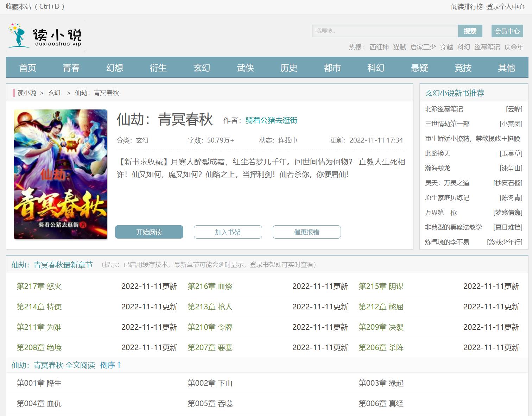
Task: Open the 其他 category tab
Action: (x=507, y=68)
